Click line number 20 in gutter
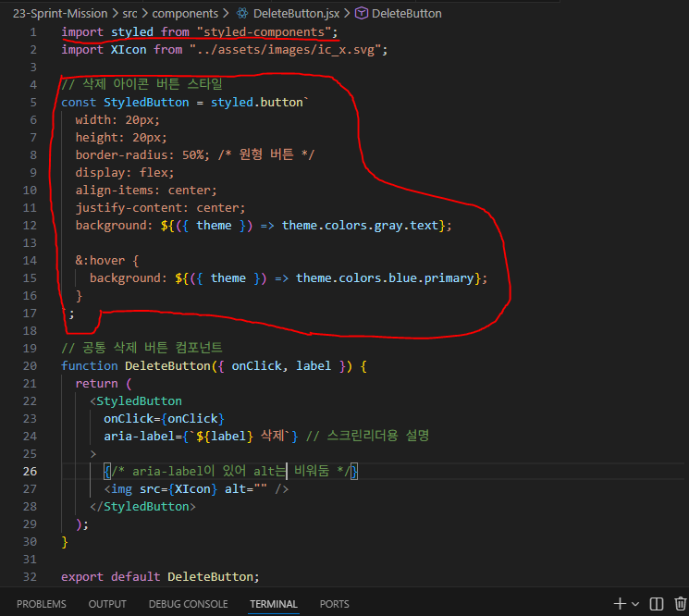The height and width of the screenshot is (616, 689). 30,366
